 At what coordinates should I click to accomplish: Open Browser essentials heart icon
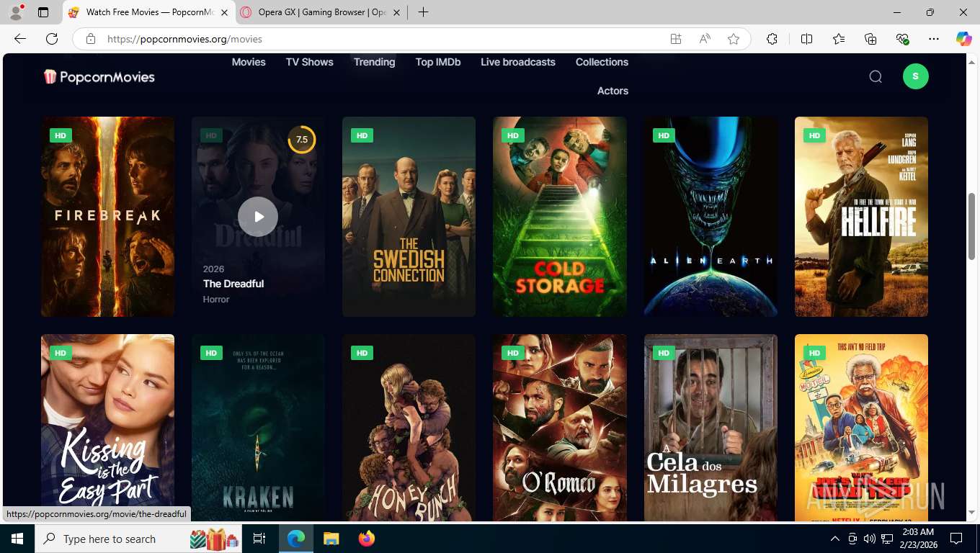[x=902, y=39]
